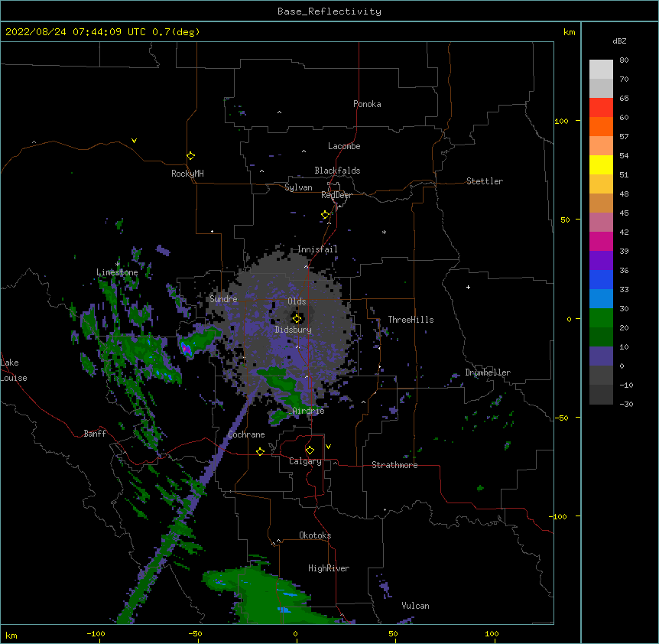Click the Stettler city label
This screenshot has width=659, height=644.
click(485, 181)
